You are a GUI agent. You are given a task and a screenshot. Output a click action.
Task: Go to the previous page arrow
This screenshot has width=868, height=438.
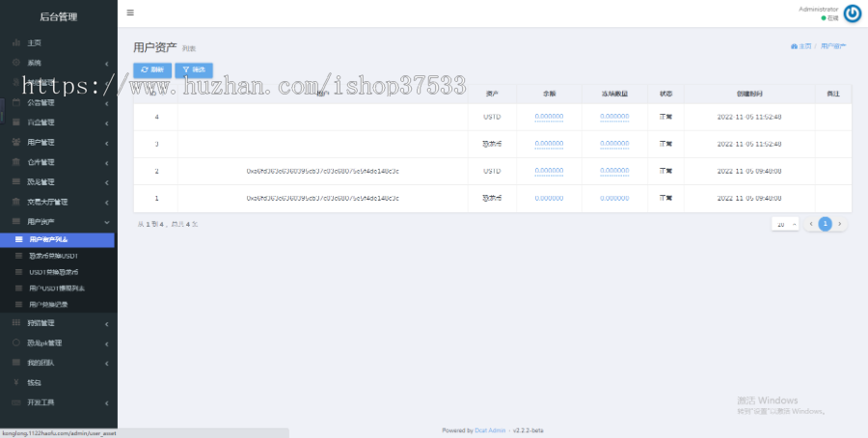click(811, 224)
